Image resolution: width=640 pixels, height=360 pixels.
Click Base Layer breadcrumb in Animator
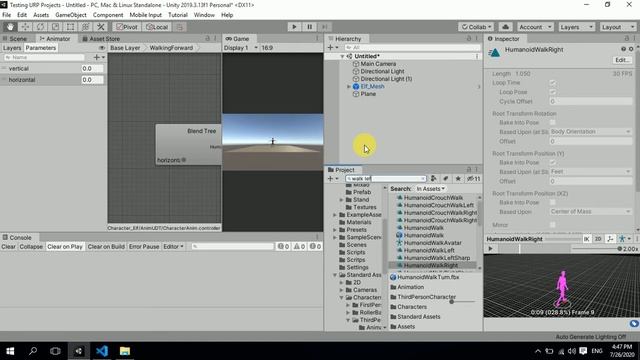pos(125,48)
